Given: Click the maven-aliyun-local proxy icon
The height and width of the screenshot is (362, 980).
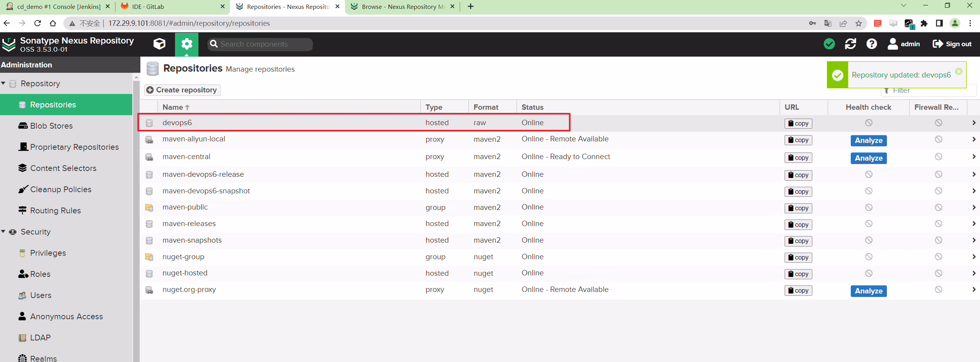Looking at the screenshot, I should tap(149, 139).
